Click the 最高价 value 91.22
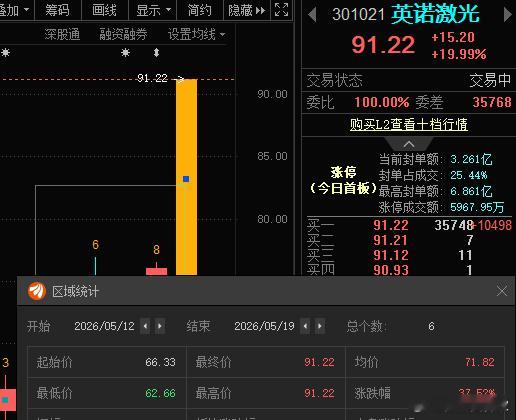The image size is (516, 420). coord(319,393)
